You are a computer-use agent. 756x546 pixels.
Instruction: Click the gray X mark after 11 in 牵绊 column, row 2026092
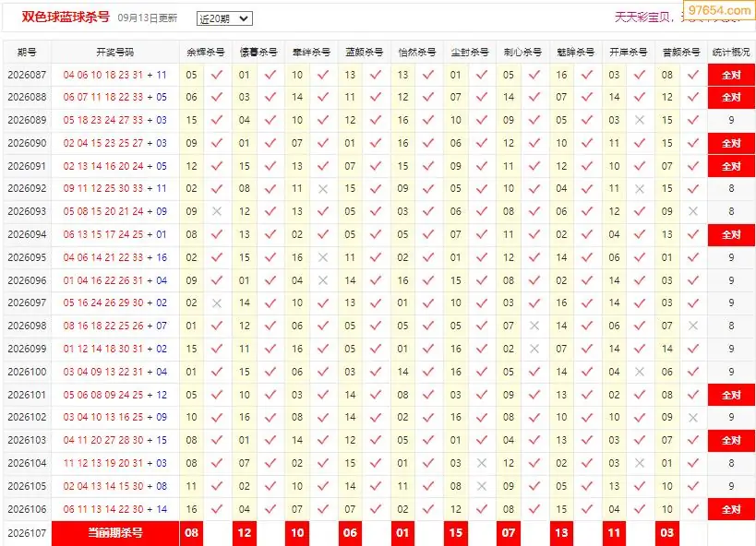pyautogui.click(x=323, y=189)
